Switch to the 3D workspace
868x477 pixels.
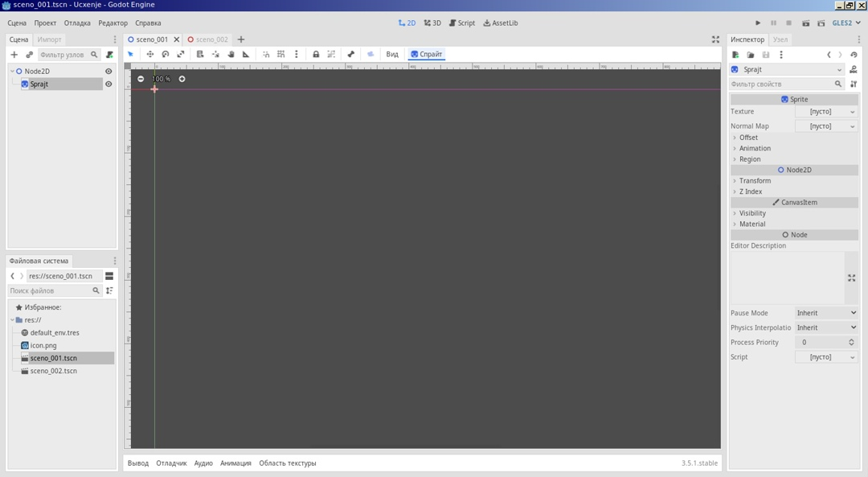(x=433, y=23)
